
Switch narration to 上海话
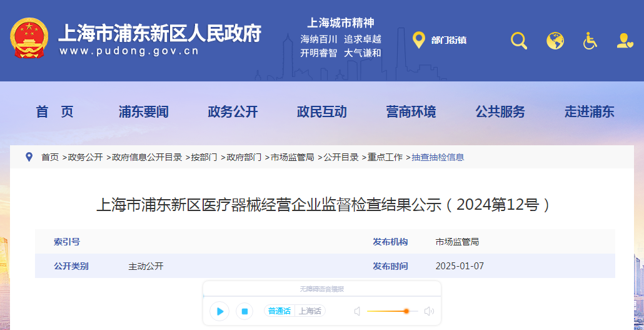pos(309,311)
